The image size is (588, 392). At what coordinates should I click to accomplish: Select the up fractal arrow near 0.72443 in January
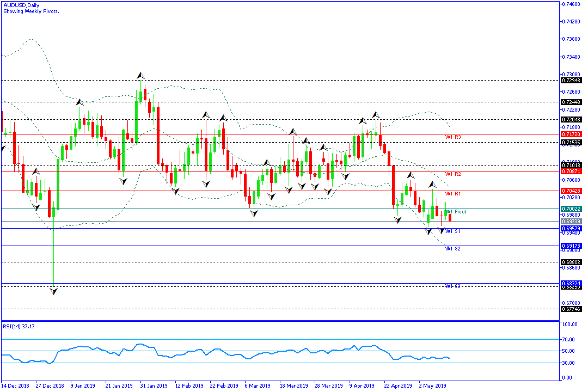point(79,102)
